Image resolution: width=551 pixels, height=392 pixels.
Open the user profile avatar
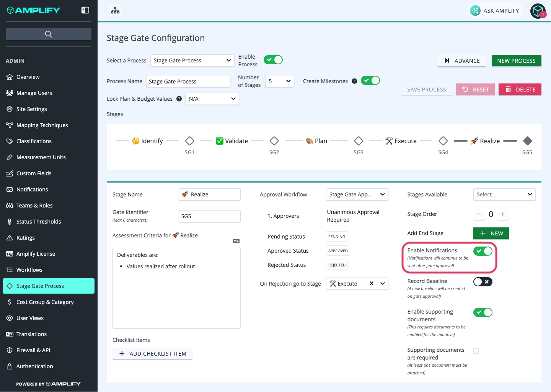click(x=538, y=11)
